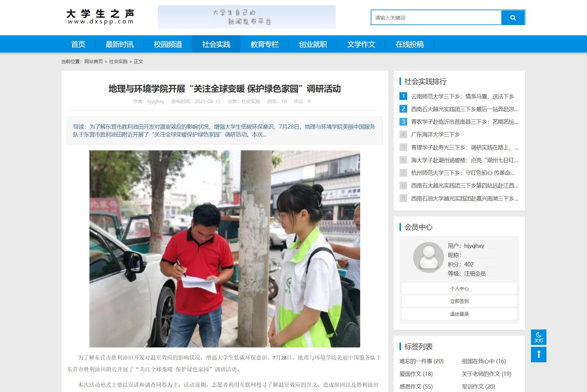Toggle the 关灯 night mode button
The width and height of the screenshot is (587, 392).
538,337
